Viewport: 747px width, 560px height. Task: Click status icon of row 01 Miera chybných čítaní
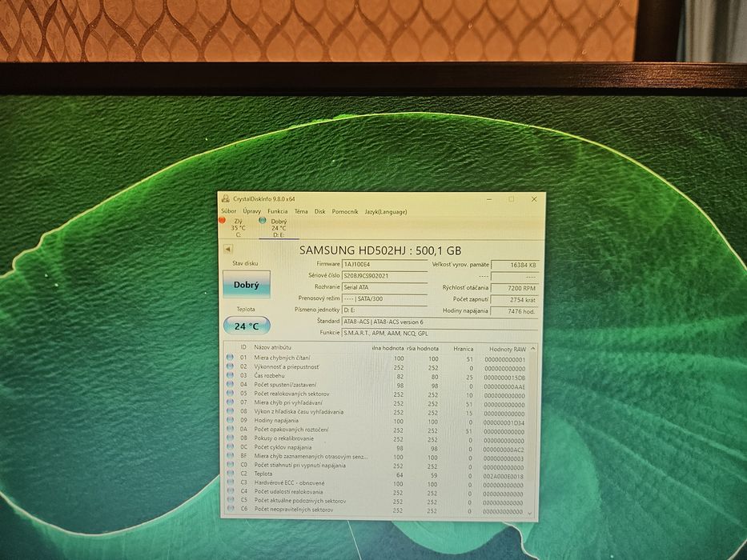(230, 357)
